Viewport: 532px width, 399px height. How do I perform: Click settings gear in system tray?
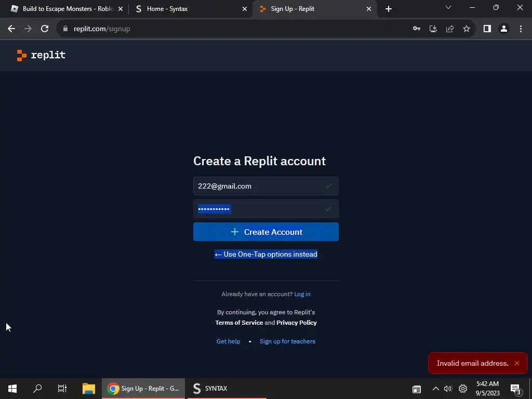[x=463, y=389]
